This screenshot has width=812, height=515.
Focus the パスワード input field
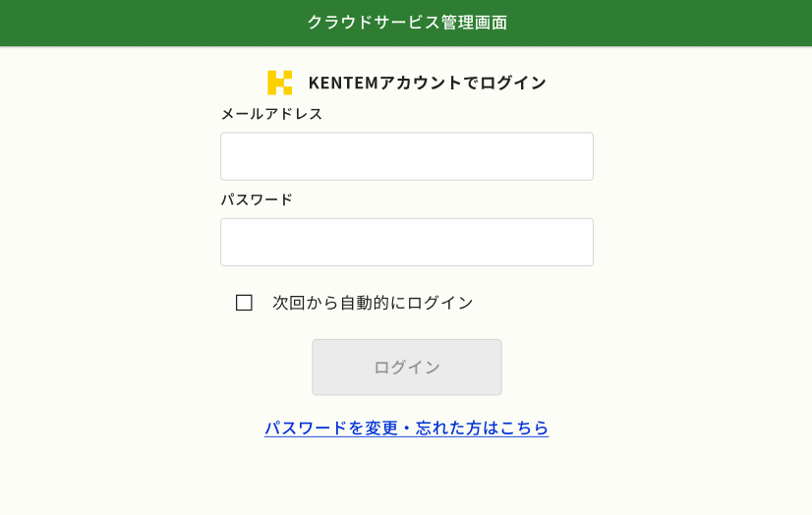(x=406, y=242)
